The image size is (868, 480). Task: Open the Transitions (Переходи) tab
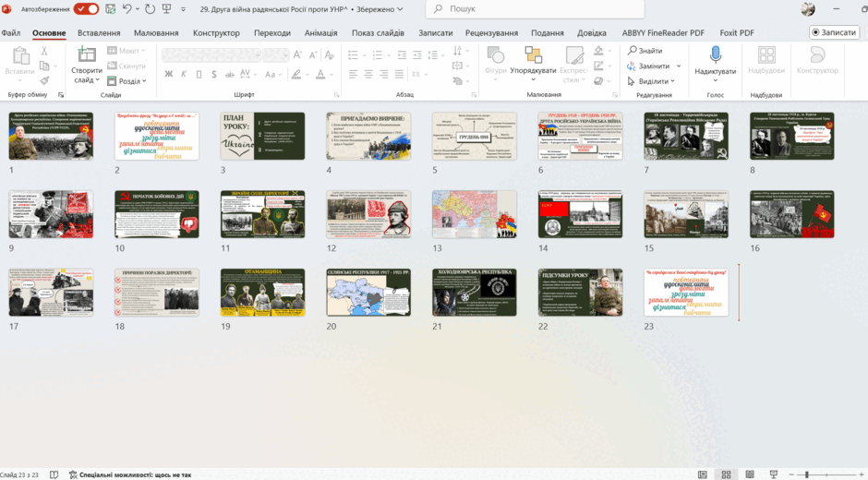pos(272,32)
